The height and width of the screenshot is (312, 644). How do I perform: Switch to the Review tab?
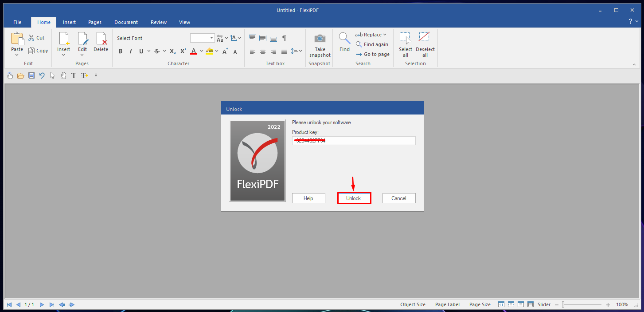[159, 22]
